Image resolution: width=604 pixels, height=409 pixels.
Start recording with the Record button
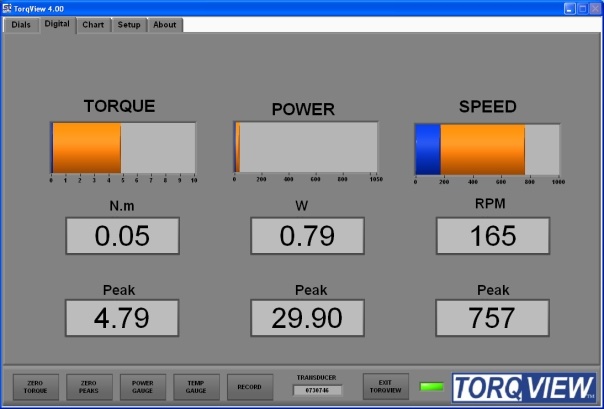250,387
